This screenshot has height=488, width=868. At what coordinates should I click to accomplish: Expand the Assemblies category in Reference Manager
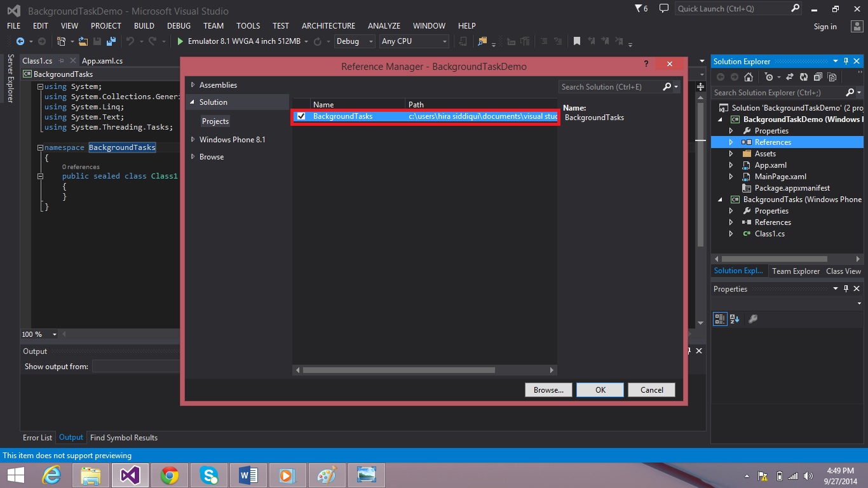pyautogui.click(x=193, y=85)
